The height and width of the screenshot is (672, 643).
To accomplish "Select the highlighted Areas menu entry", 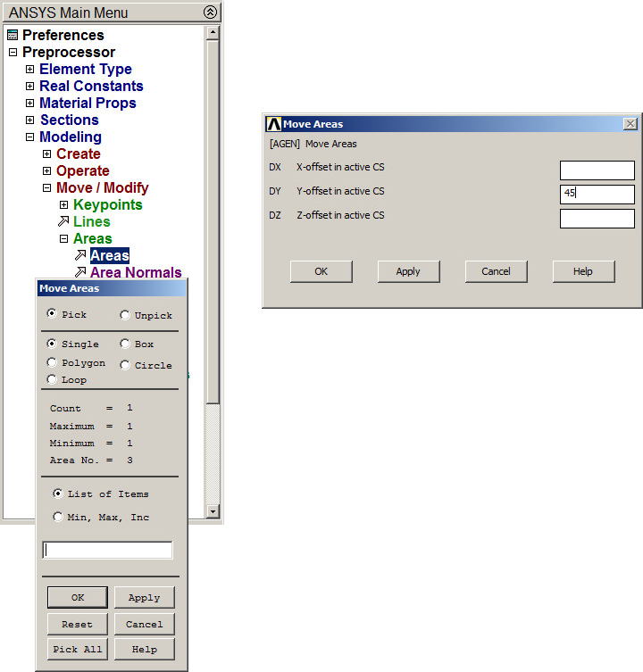I will click(110, 256).
